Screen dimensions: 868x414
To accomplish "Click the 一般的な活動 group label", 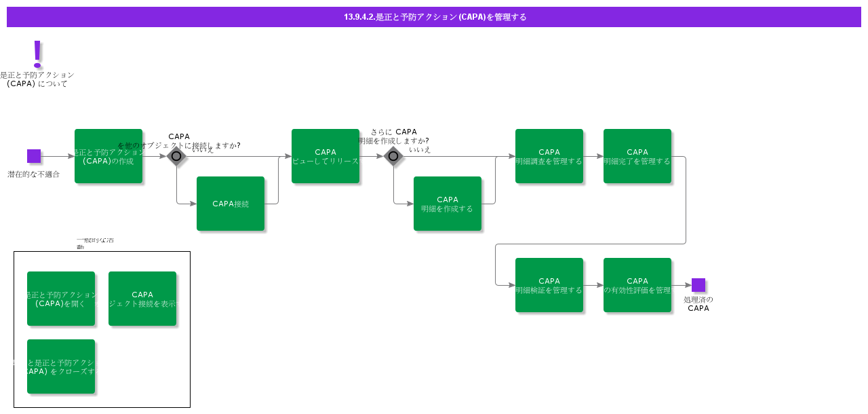I will (x=95, y=244).
